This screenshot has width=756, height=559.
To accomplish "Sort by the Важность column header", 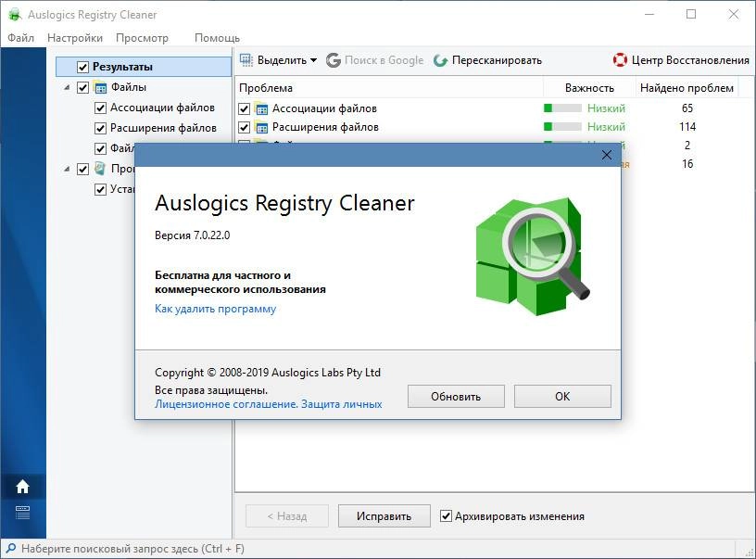I will click(589, 88).
